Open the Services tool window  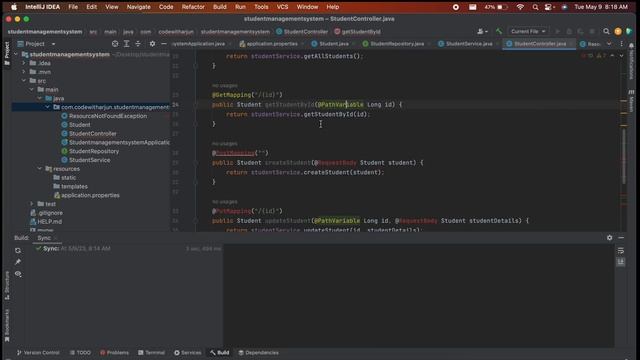(187, 353)
